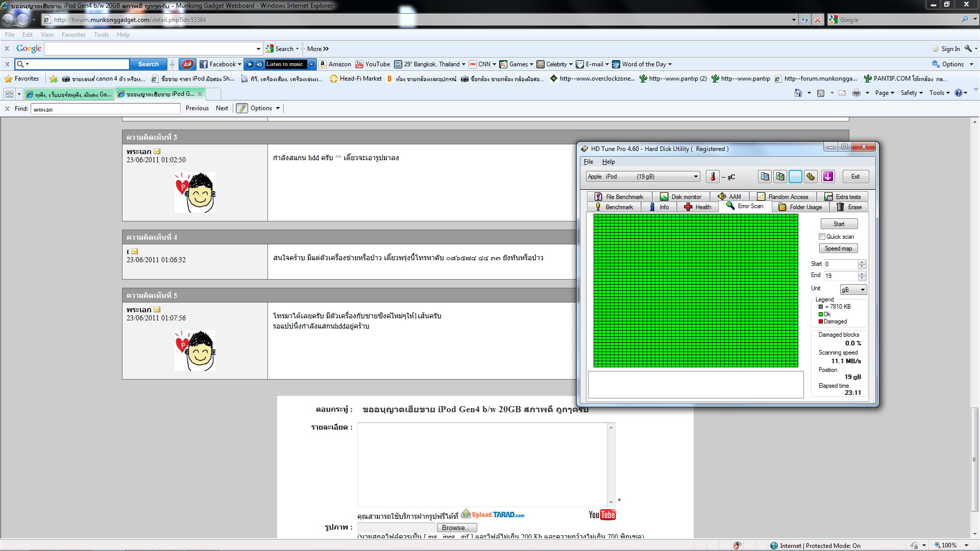Switch to the Health tab

pyautogui.click(x=697, y=207)
